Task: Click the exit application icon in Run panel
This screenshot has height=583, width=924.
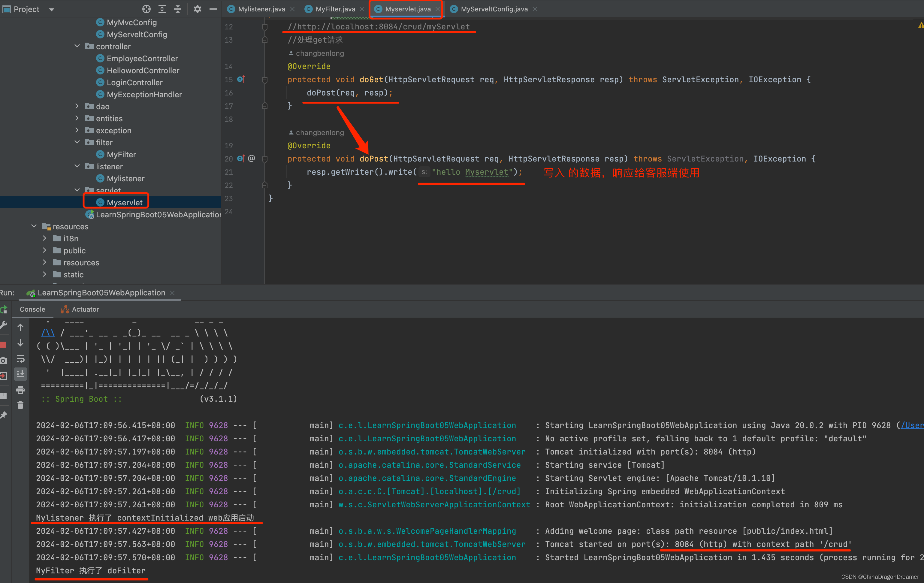Action: click(4, 376)
